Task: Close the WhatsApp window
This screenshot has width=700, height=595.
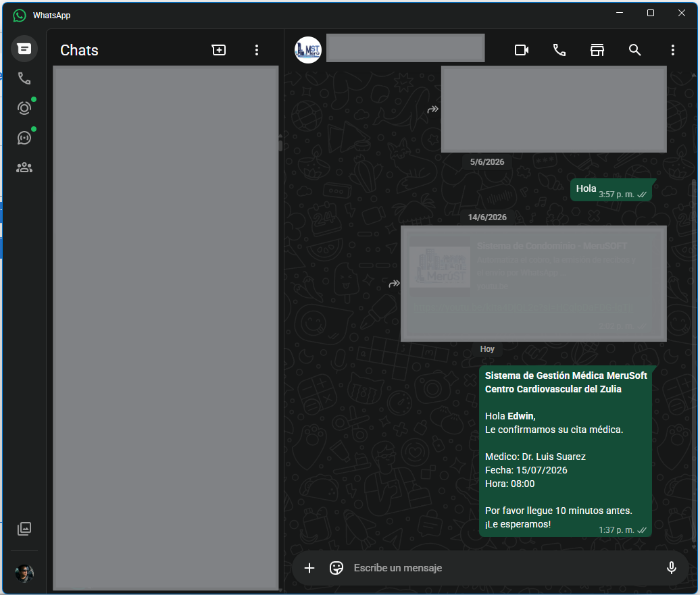Action: (x=681, y=13)
